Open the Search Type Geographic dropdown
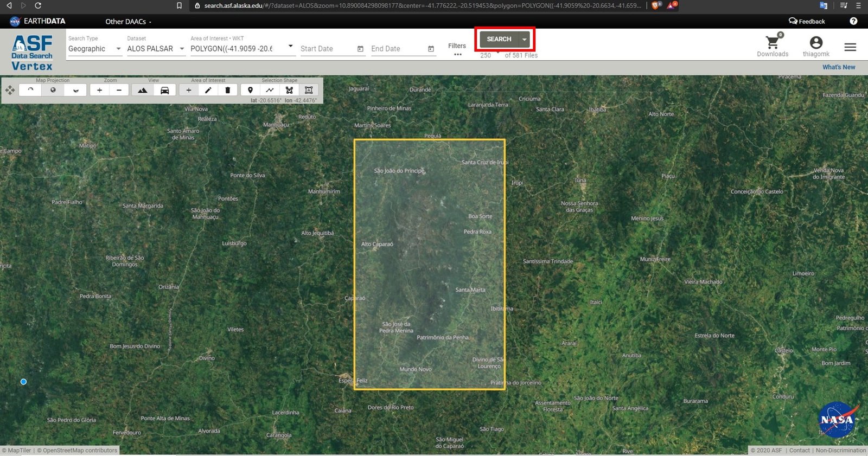The width and height of the screenshot is (868, 456). 95,48
